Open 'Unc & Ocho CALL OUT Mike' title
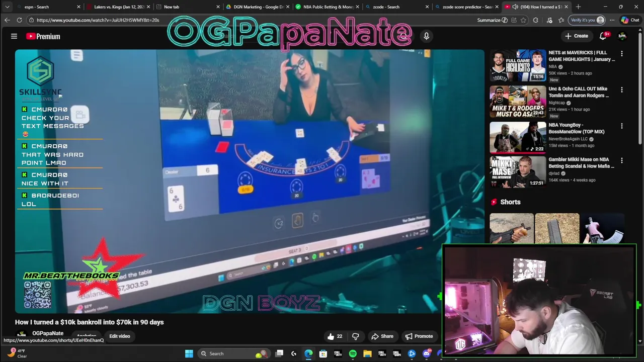 click(579, 92)
